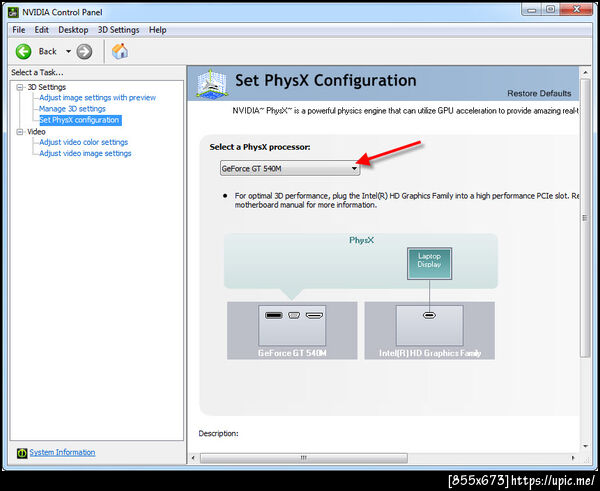600x491 pixels.
Task: Open Adjust image settings with preview
Action: click(97, 98)
